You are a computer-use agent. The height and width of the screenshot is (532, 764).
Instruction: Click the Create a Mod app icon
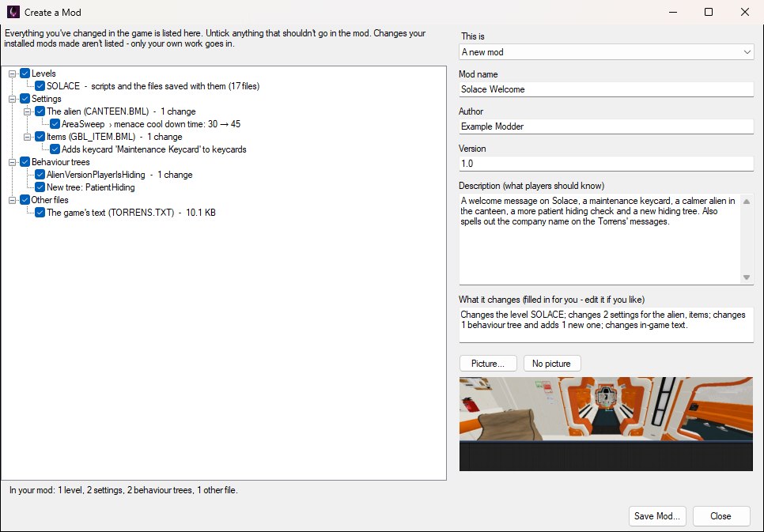coord(13,12)
